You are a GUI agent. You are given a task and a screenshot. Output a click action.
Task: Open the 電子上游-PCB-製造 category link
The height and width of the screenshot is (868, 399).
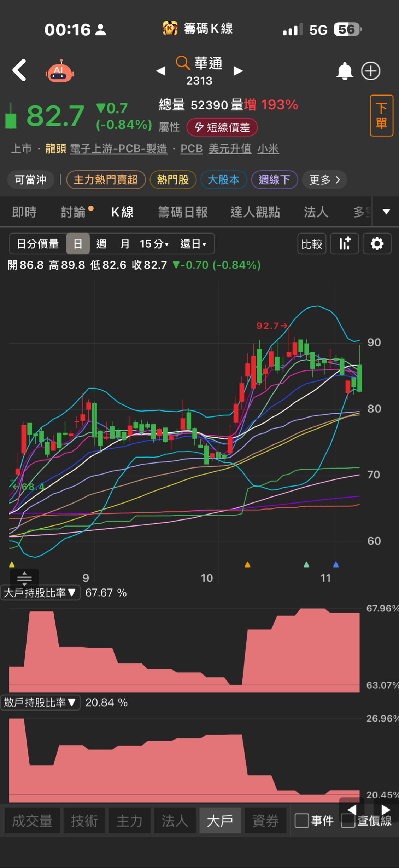(118, 149)
